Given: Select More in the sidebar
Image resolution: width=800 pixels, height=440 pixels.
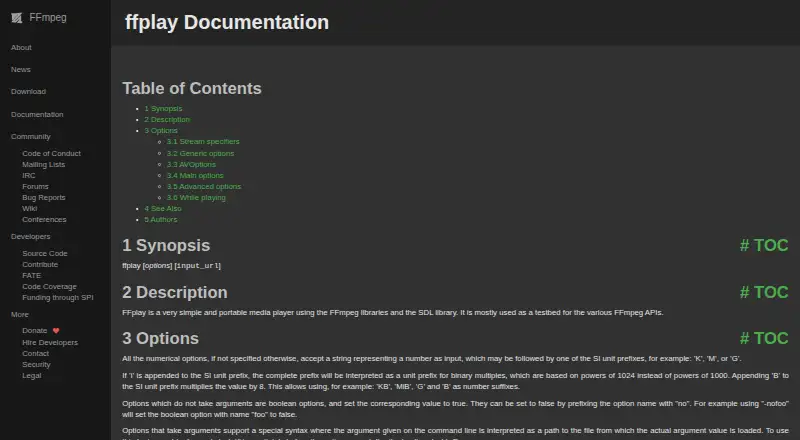Looking at the screenshot, I should tap(20, 314).
